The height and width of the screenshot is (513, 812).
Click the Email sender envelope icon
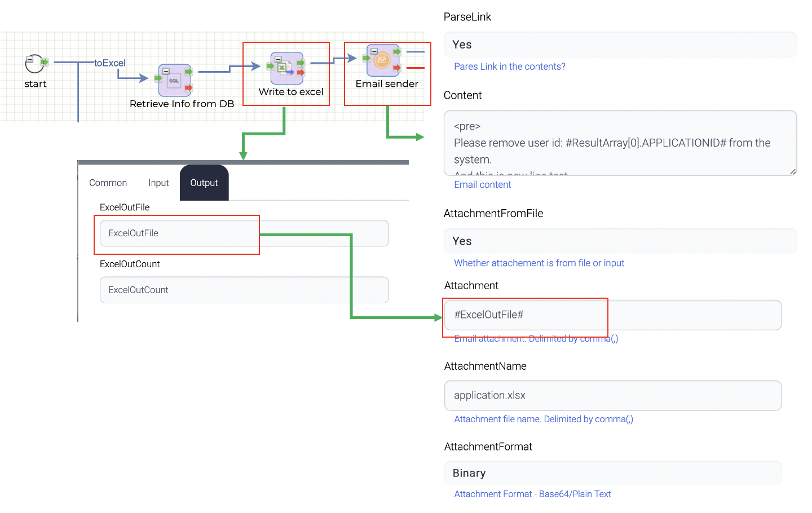tap(382, 60)
